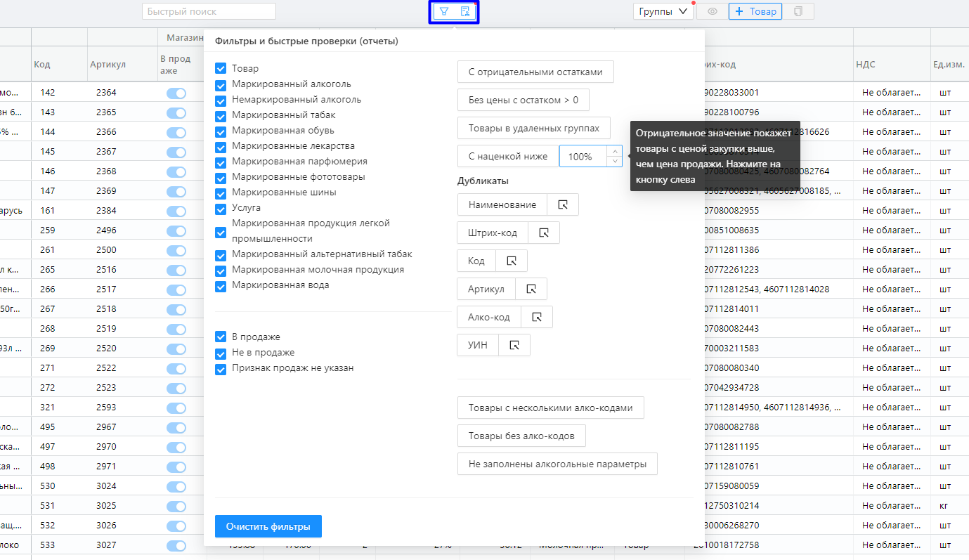Uncheck the Не в продаже checkbox
Viewport: 969px width, 560px height.
click(221, 353)
